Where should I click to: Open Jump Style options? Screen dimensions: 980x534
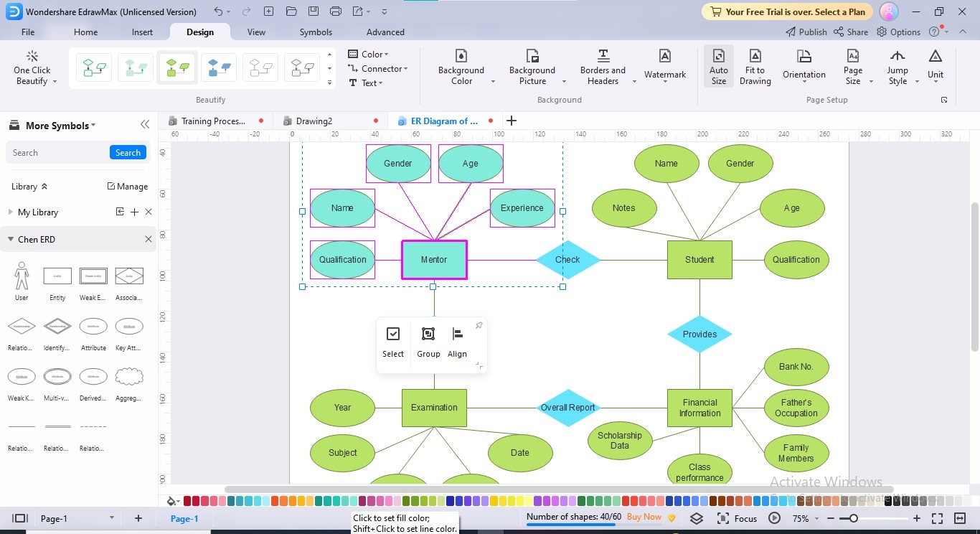[897, 68]
